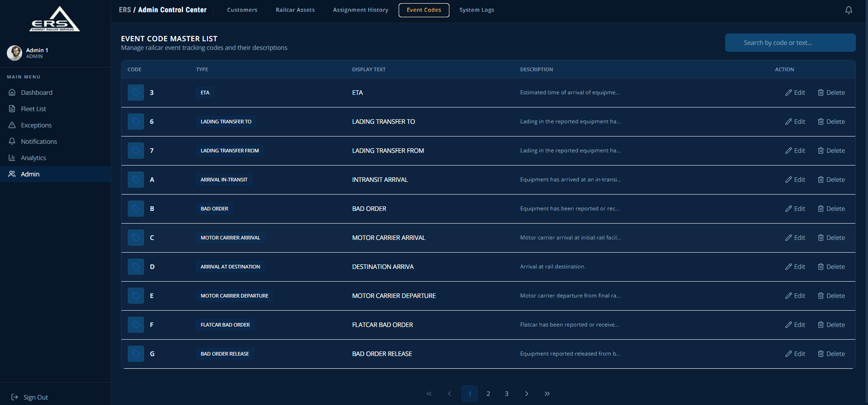
Task: Edit the BAD ORDER RELEASE row
Action: pyautogui.click(x=795, y=354)
